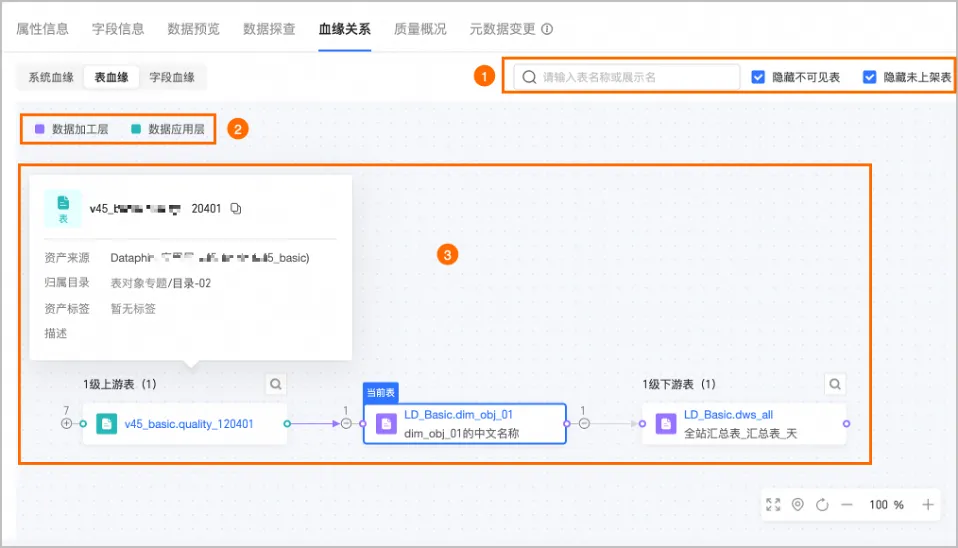The height and width of the screenshot is (548, 958).
Task: Toggle 隐藏未上架表 checkbox
Action: coord(869,77)
